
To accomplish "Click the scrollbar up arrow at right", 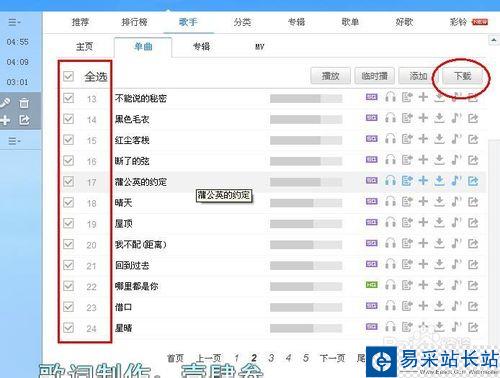I will point(494,40).
